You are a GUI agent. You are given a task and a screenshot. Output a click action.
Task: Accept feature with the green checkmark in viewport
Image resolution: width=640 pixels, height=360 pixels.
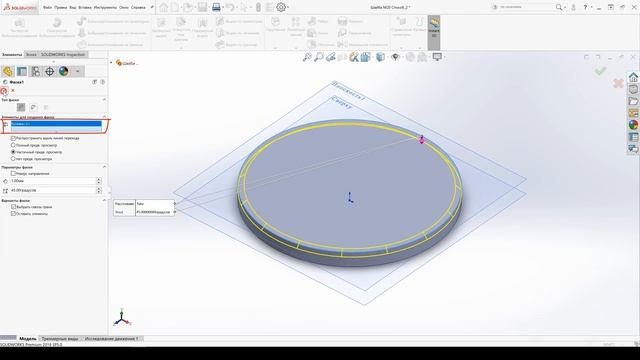coord(600,71)
